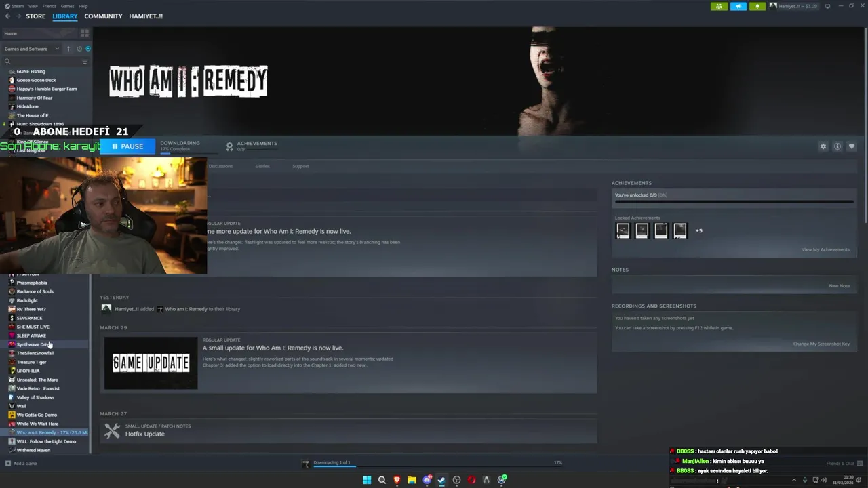Open the Support tab
Image resolution: width=868 pixels, height=488 pixels.
pos(300,166)
